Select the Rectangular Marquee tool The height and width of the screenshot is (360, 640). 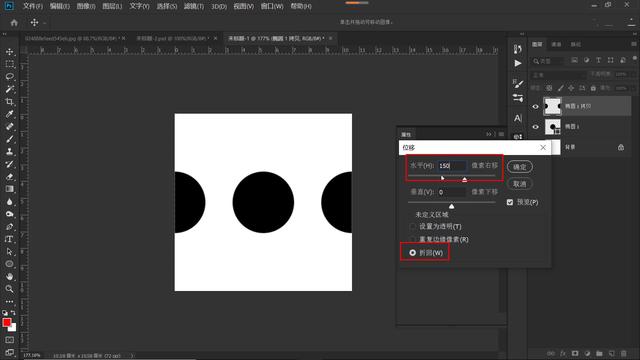tap(9, 64)
